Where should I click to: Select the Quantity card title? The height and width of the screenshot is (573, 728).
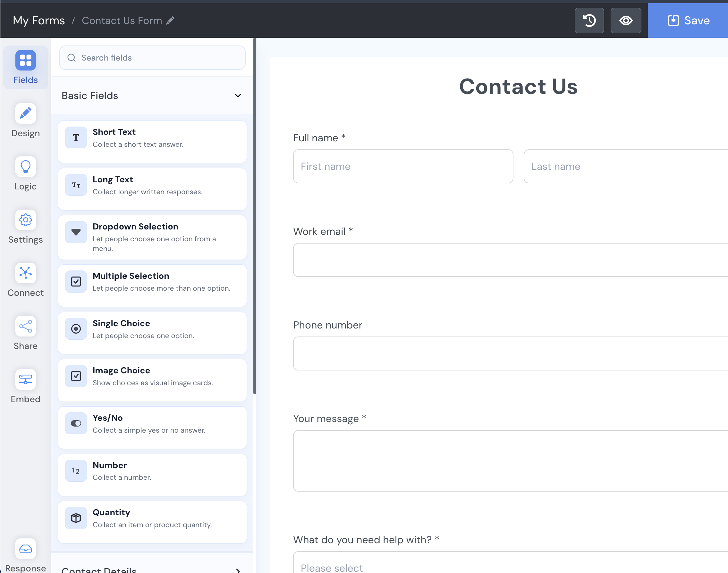(x=111, y=512)
